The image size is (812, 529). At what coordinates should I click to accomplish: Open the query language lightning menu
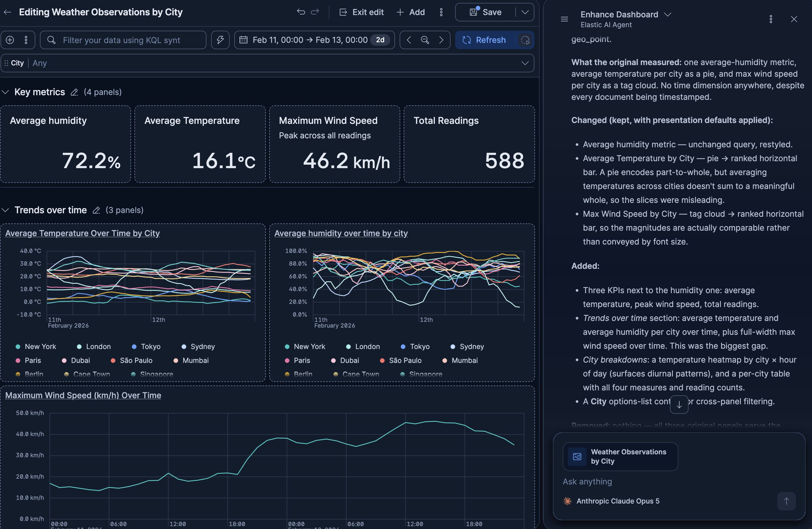click(x=220, y=40)
